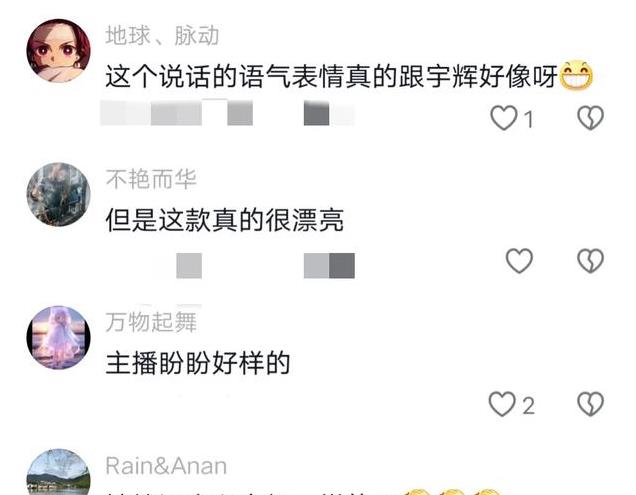Screen dimensions: 636x495
Task: Open Rain&Anan's landscape avatar
Action: (x=58, y=472)
